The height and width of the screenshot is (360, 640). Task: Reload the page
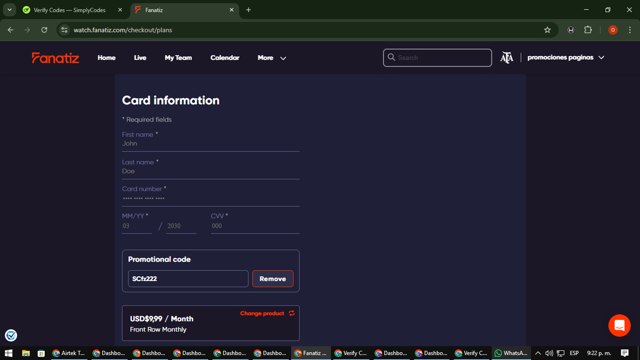44,30
